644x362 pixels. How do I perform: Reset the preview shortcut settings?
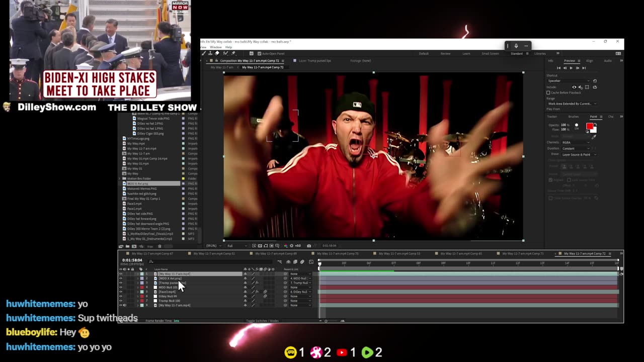click(595, 81)
